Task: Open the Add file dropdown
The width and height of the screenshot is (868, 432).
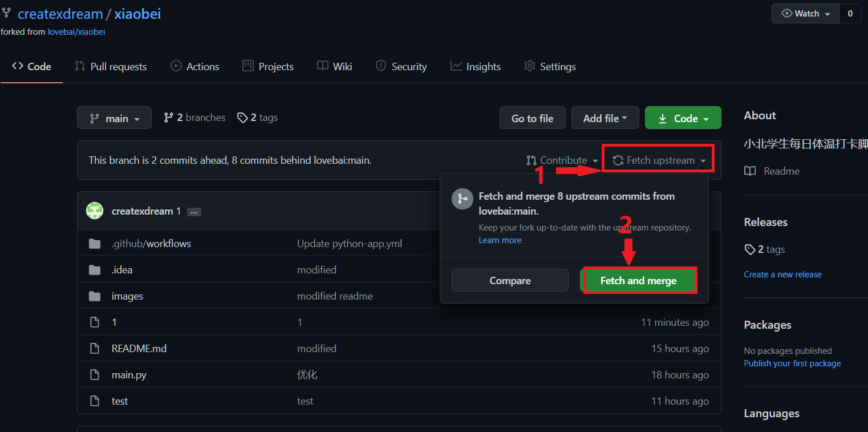Action: [605, 118]
